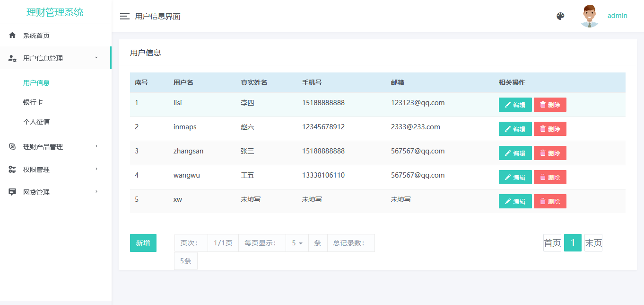The width and height of the screenshot is (644, 305).
Task: Open the theme palette icon
Action: [x=560, y=16]
